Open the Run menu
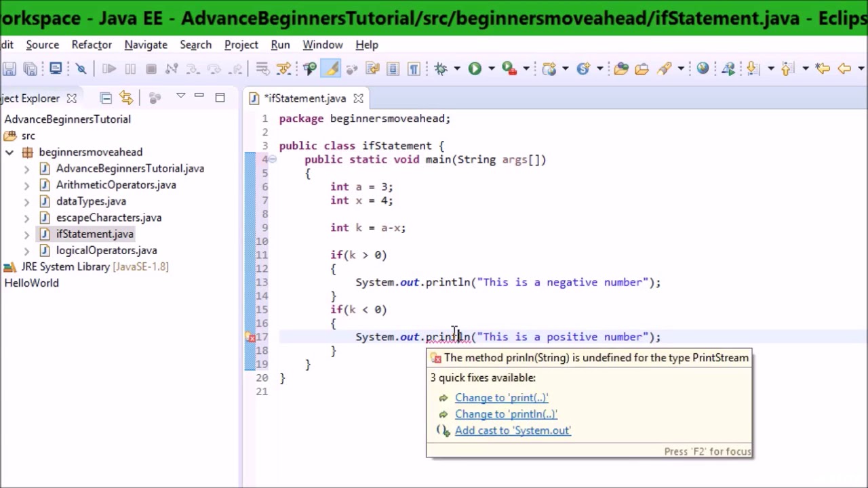 [280, 45]
